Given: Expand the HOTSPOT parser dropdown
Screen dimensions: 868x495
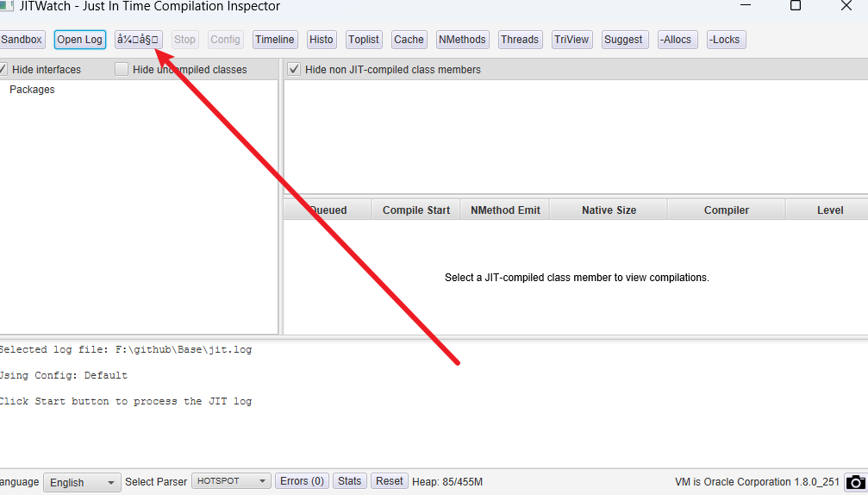Looking at the screenshot, I should [231, 481].
